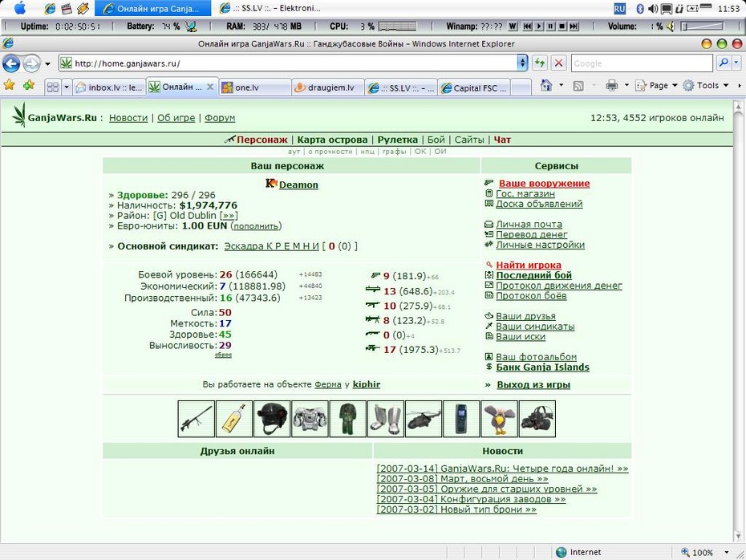Viewport: 746px width, 560px height.
Task: Click the night-vision goggles item thumbnail
Action: click(537, 419)
